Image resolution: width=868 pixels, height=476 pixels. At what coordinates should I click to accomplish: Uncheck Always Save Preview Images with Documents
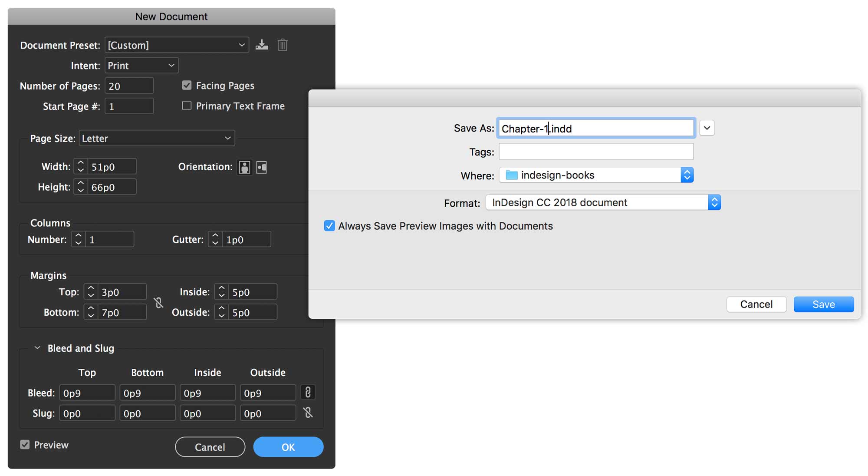[x=329, y=226]
